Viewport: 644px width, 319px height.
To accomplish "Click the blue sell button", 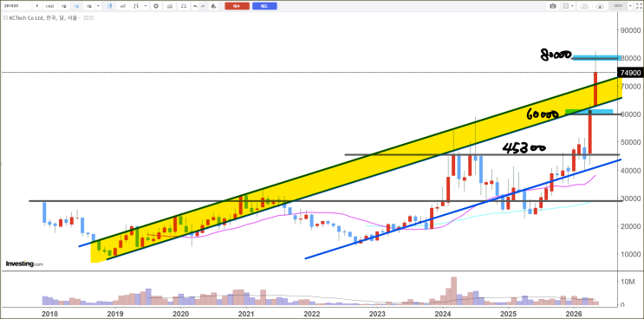I will pos(264,6).
